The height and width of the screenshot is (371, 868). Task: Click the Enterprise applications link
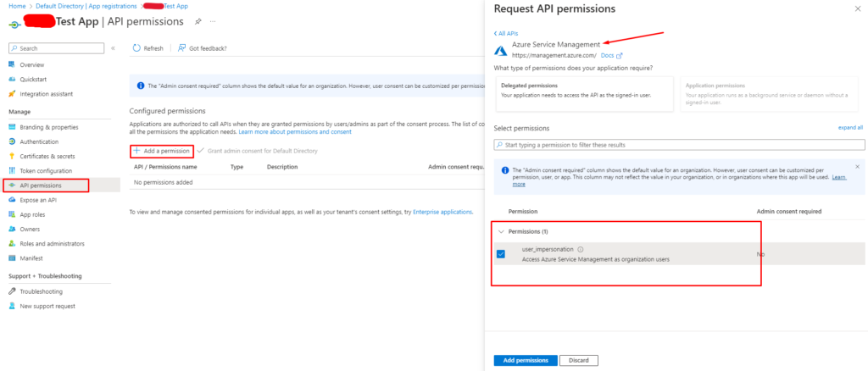(x=442, y=212)
